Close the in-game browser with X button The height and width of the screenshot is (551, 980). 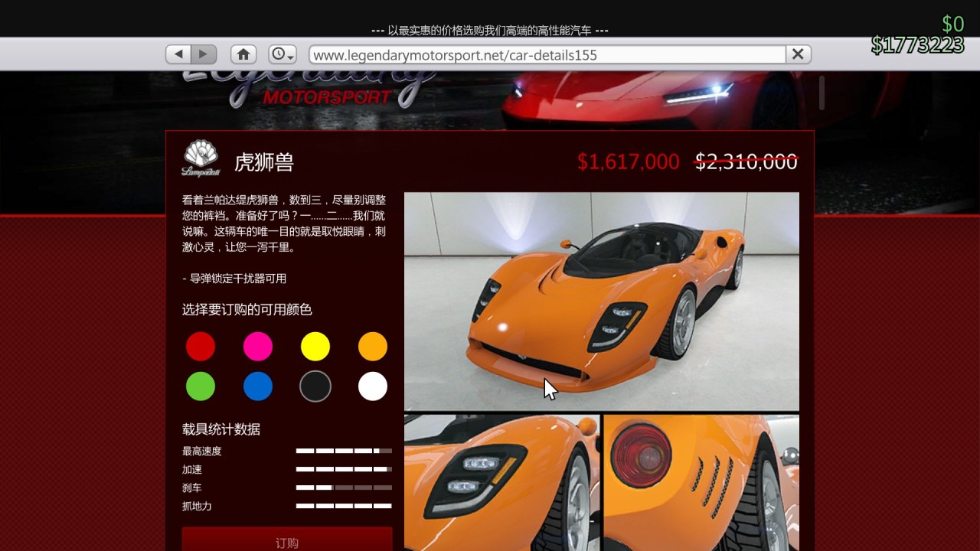(798, 54)
